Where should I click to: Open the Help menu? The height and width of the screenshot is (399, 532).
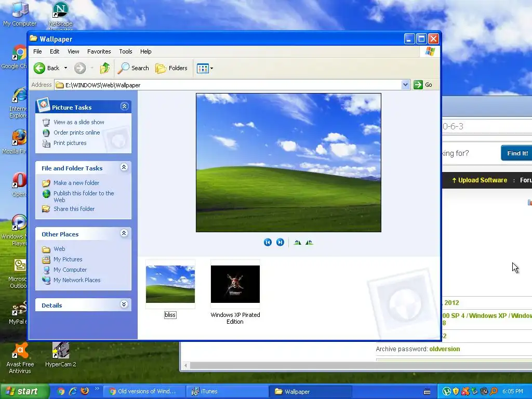point(146,51)
